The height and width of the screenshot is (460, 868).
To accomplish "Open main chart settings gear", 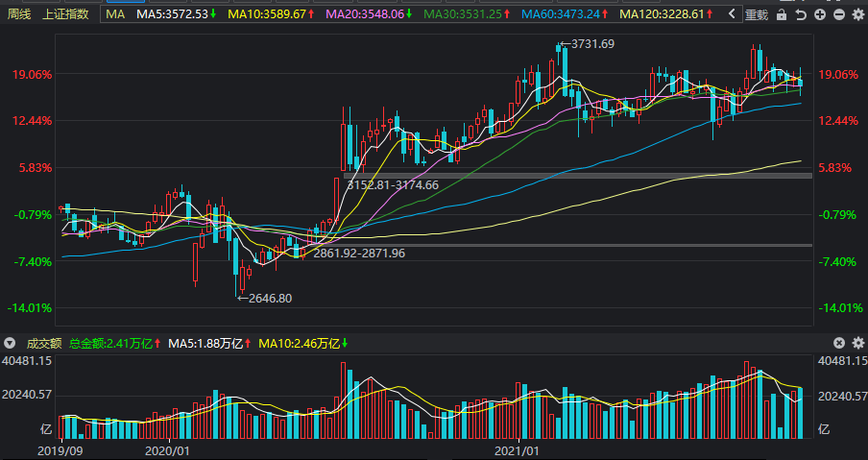I will (857, 15).
